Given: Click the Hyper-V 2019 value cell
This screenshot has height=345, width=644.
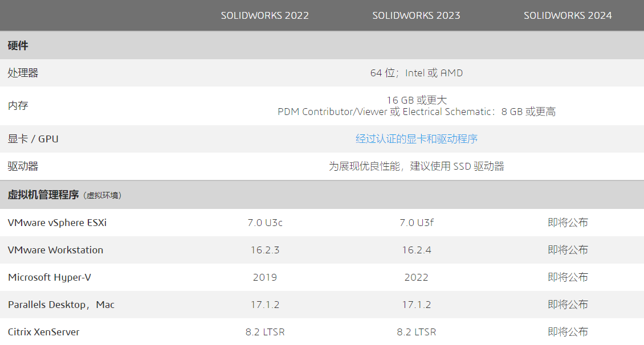Looking at the screenshot, I should 265,277.
